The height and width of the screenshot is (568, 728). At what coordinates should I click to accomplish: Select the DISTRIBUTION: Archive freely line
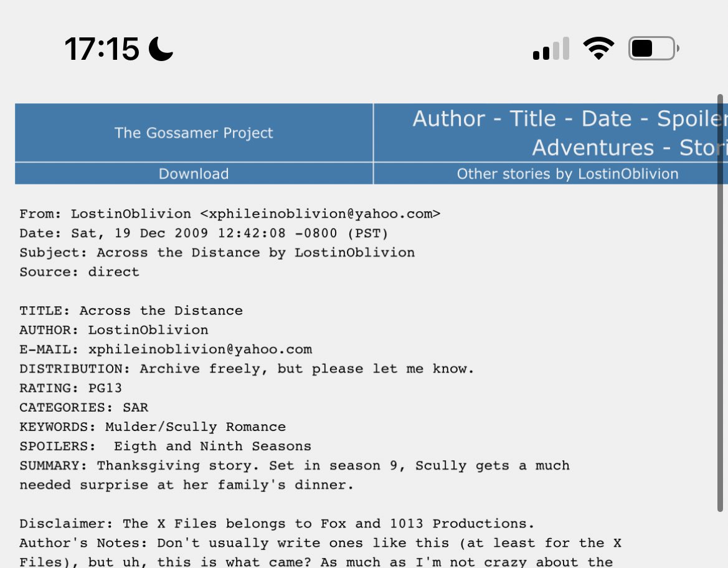247,369
